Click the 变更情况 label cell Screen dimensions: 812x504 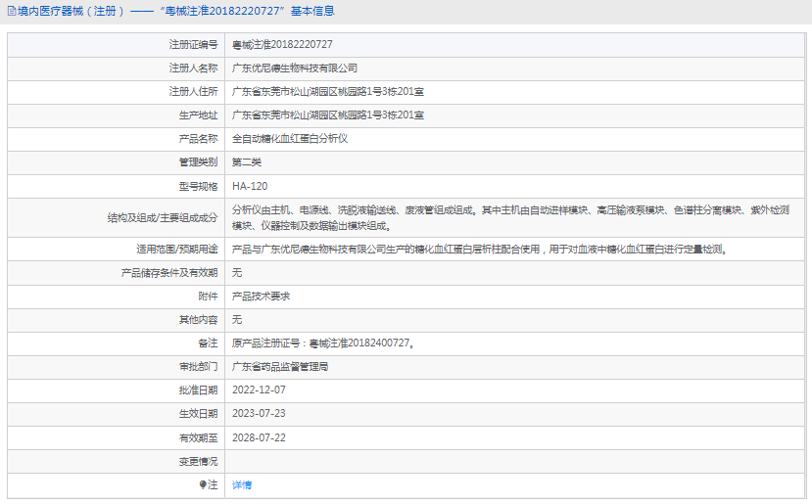(x=117, y=462)
